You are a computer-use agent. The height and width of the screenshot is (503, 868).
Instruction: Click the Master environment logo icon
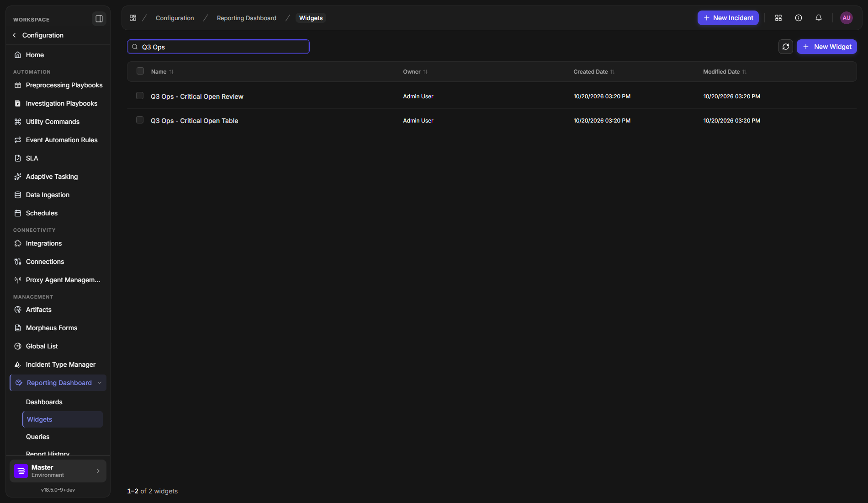coord(21,471)
